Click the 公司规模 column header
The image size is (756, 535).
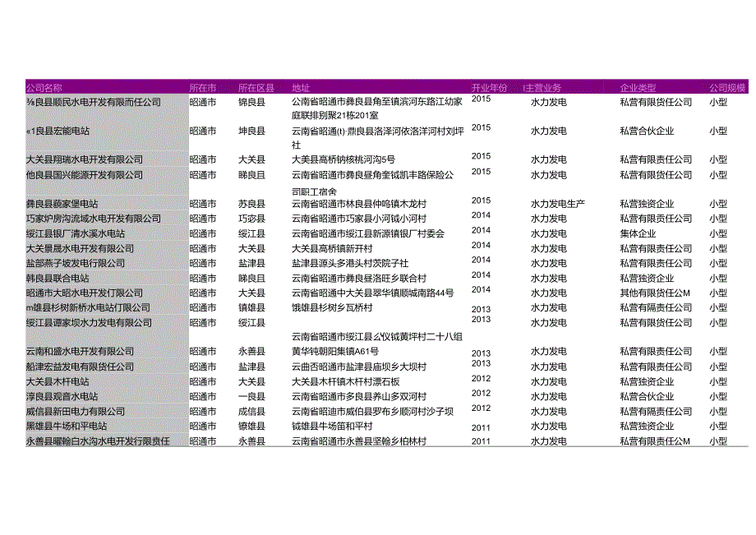coord(727,88)
